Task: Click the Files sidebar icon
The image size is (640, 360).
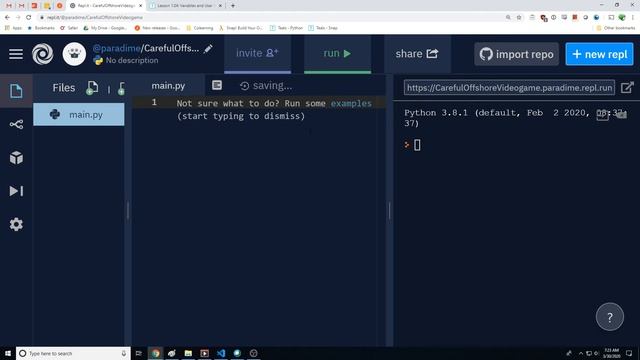Action: coord(16,91)
